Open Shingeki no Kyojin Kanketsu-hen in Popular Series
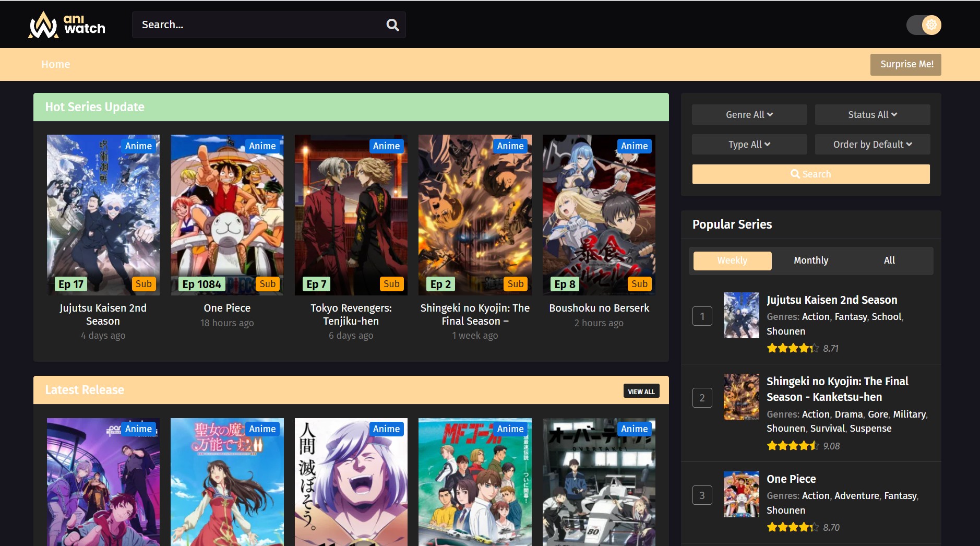 [x=838, y=389]
